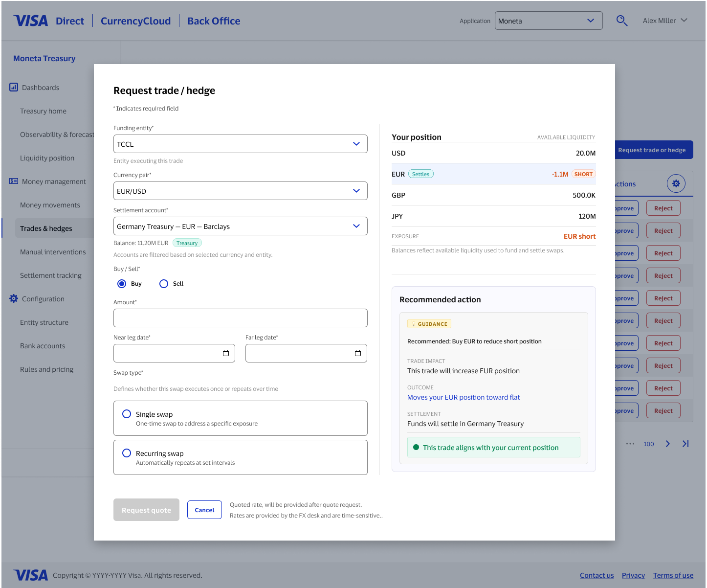Click the last Reject button in table
The width and height of the screenshot is (707, 588).
click(663, 410)
